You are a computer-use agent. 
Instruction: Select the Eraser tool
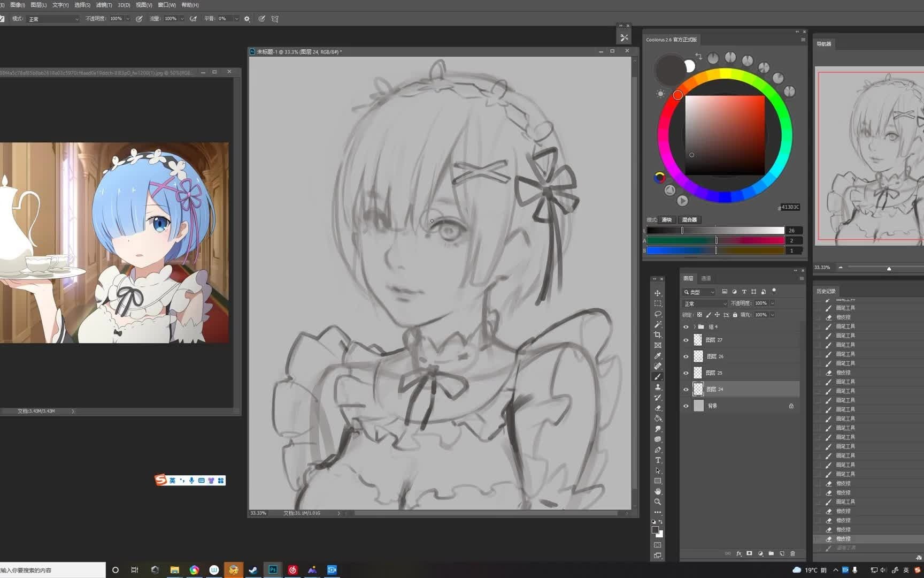coord(658,408)
